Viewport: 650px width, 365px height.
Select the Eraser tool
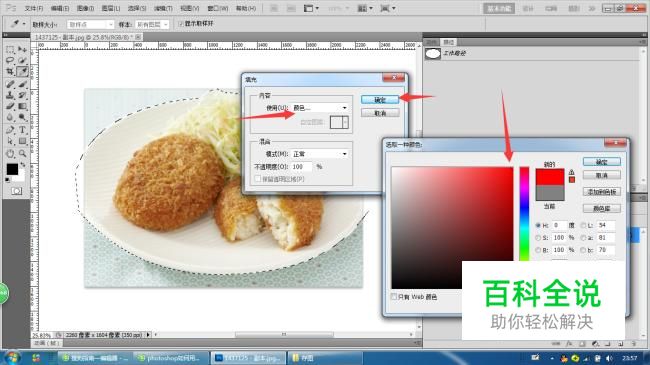point(10,107)
